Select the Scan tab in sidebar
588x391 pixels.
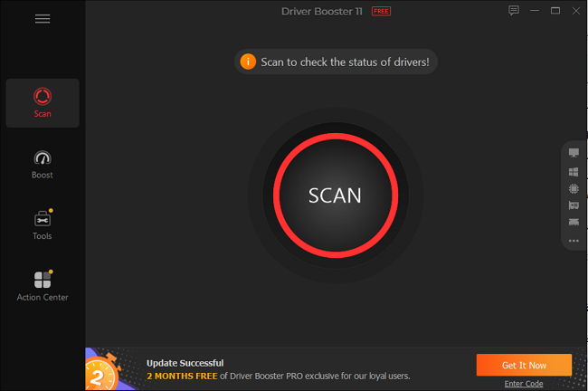(x=43, y=103)
